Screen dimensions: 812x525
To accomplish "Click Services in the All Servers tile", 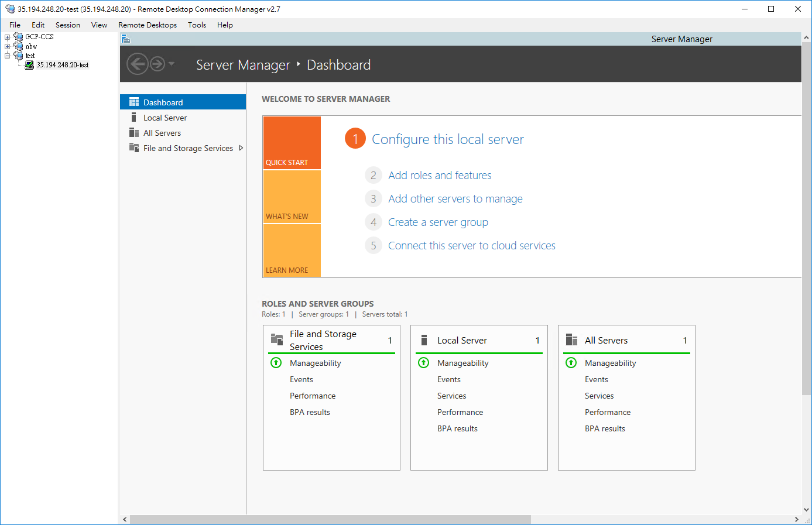I will [x=599, y=396].
